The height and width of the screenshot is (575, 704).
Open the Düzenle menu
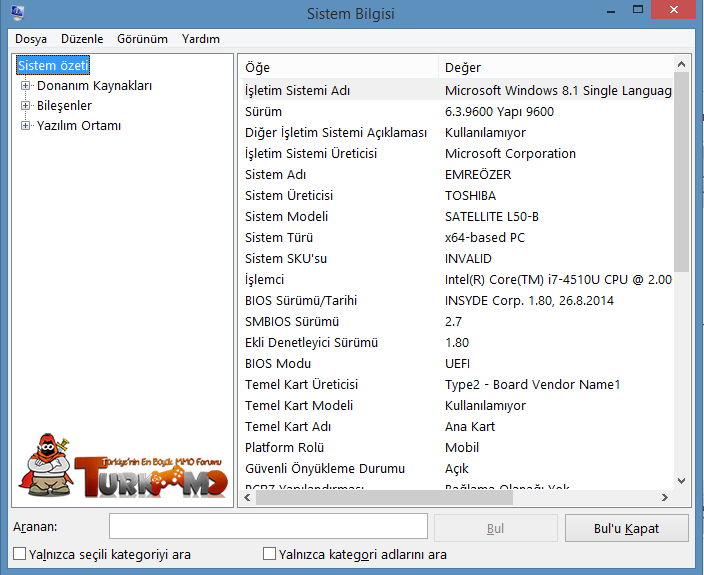point(82,39)
